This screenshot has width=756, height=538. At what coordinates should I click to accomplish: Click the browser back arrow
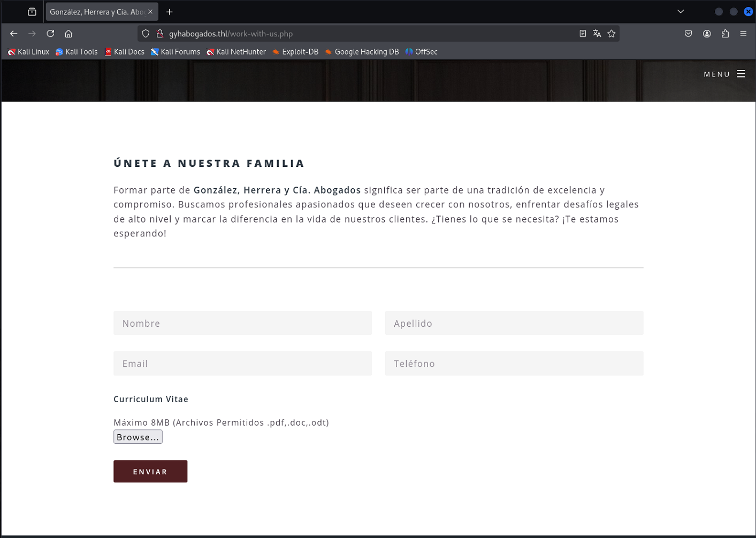point(14,34)
